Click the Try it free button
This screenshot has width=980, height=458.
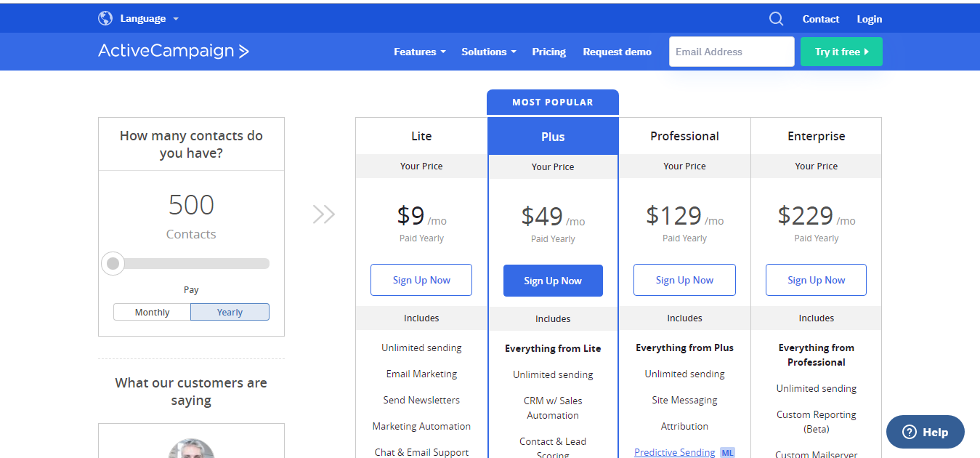[x=841, y=52]
